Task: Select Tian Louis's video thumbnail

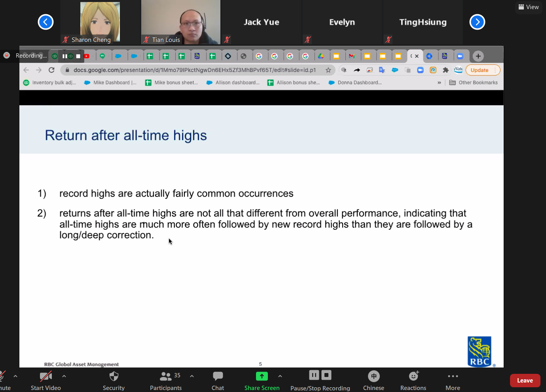Action: point(181,22)
